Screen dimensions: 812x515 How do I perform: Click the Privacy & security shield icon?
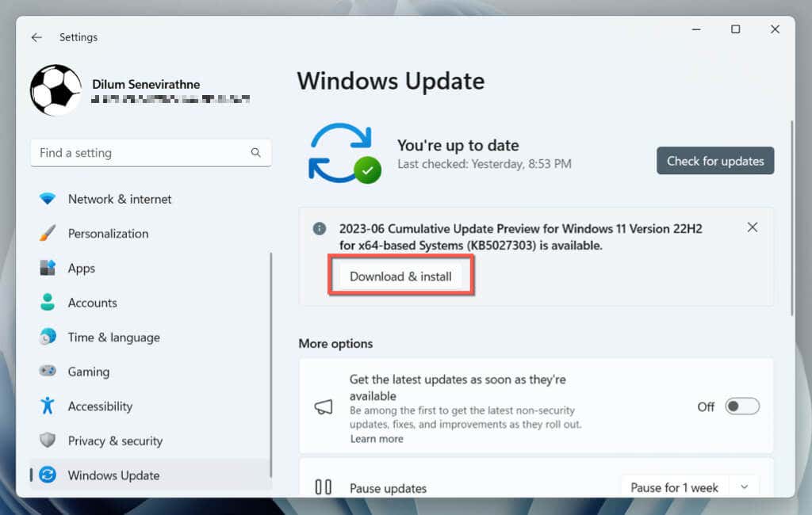[x=48, y=441]
